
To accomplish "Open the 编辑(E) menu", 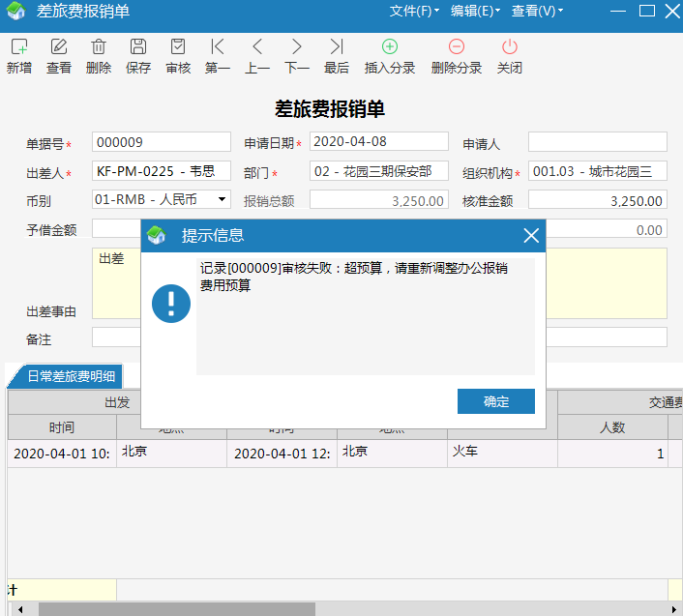I will 475,11.
